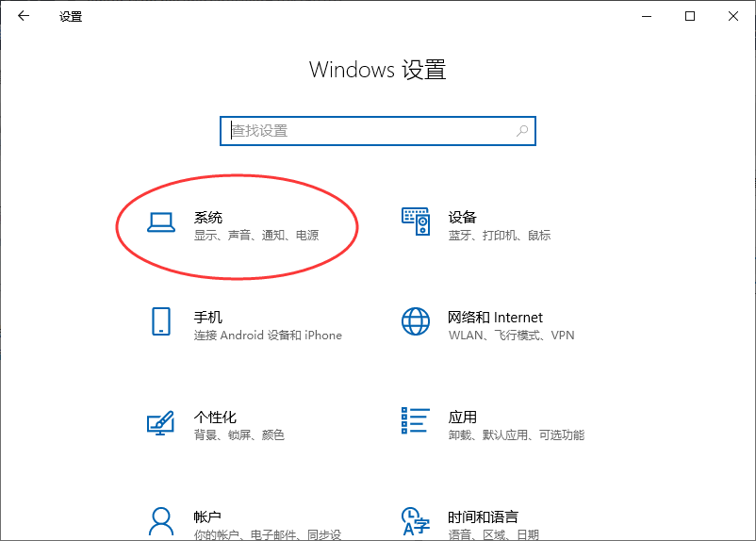Image resolution: width=756 pixels, height=541 pixels.
Task: Click the back arrow in title bar
Action: click(x=24, y=16)
